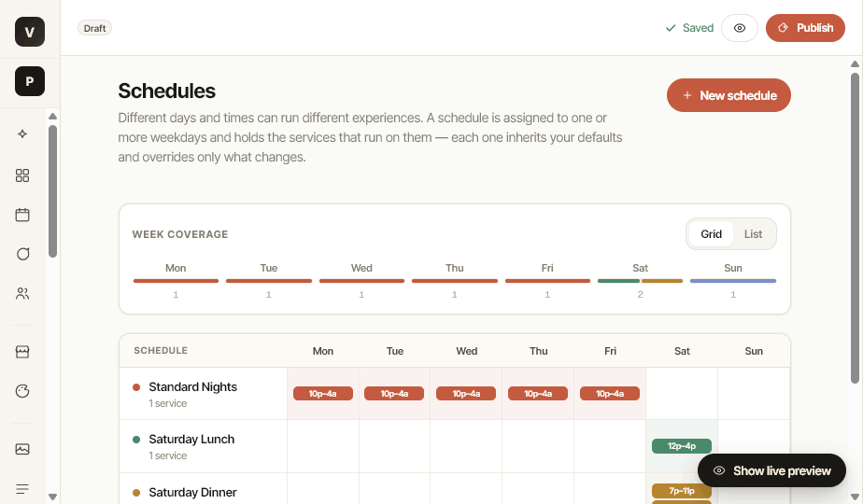Open the sparkle icon in sidebar
Screen dimensions: 863x504
(22, 133)
